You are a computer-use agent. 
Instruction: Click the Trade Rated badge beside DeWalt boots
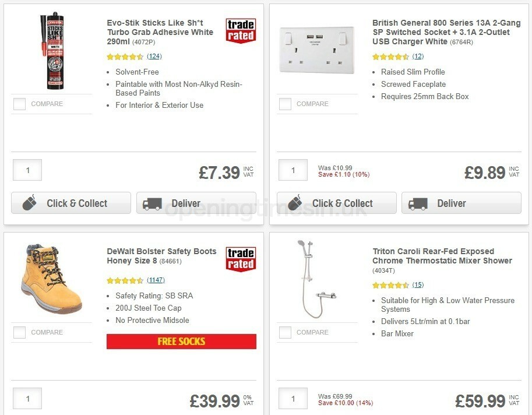pos(239,261)
